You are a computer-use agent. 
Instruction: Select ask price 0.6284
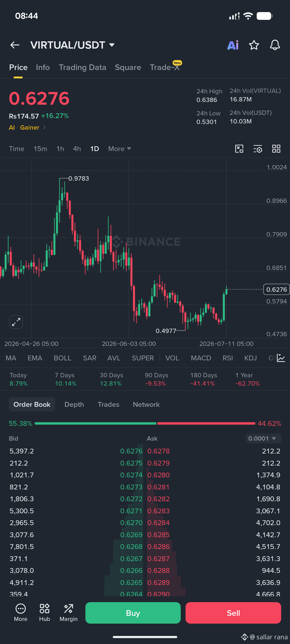click(158, 523)
